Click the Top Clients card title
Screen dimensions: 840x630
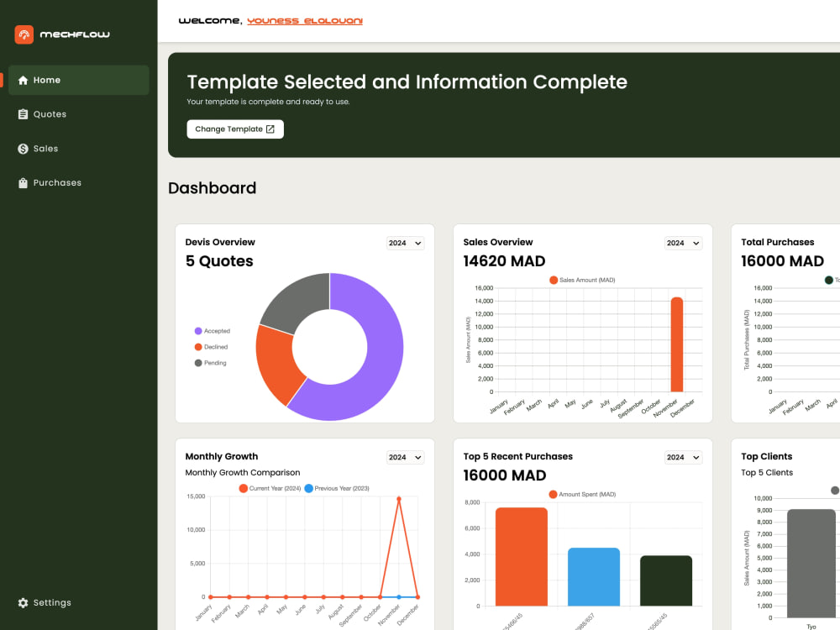click(x=767, y=456)
